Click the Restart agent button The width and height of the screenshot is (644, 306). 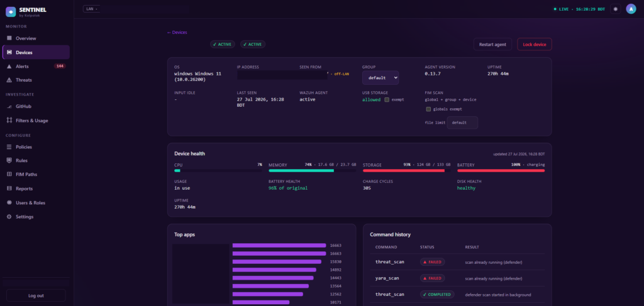coord(492,45)
